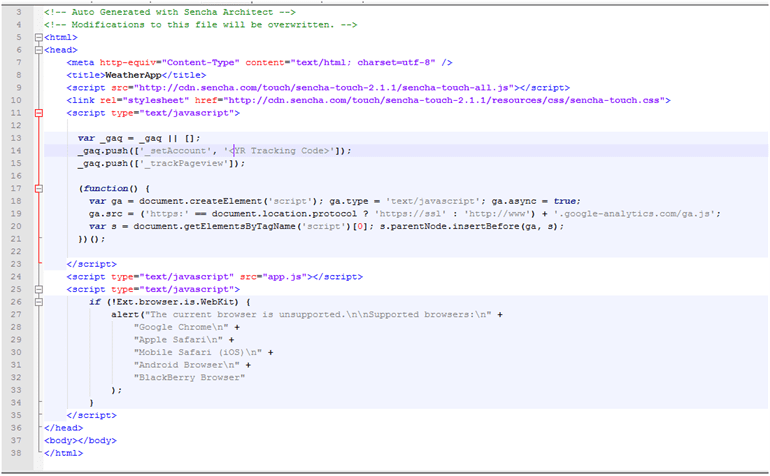Collapse the head tag fold marker
Viewport: 770px width, 476px height.
39,50
